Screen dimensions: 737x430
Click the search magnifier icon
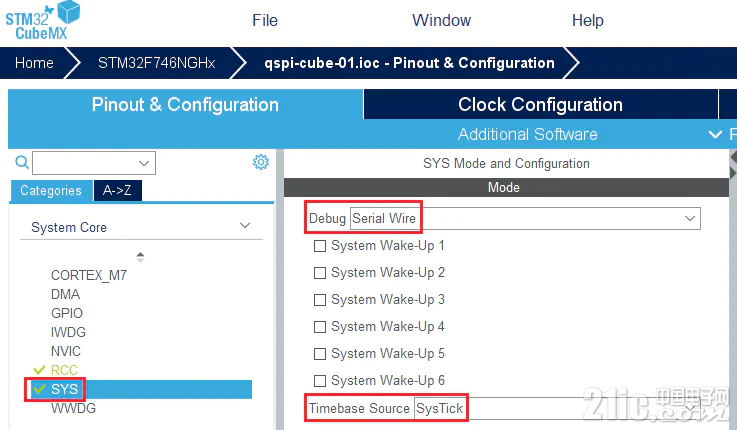click(x=22, y=162)
